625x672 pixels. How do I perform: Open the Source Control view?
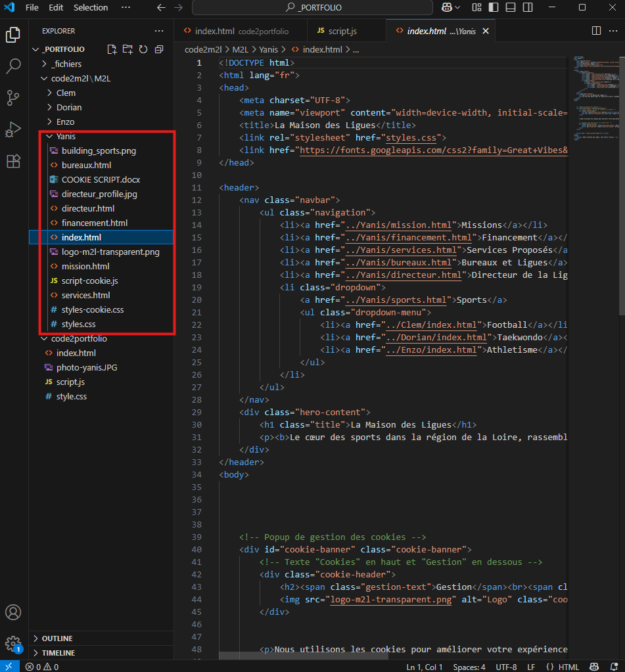[13, 98]
